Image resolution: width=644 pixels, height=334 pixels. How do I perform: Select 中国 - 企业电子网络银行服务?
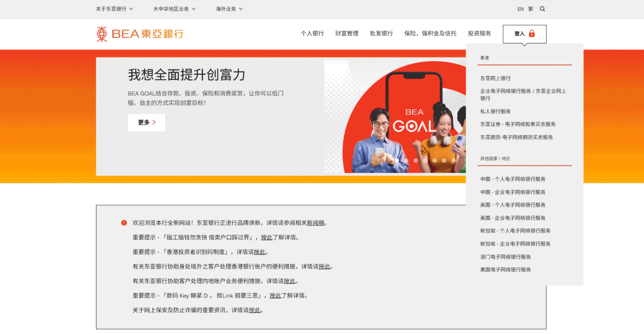pos(513,192)
